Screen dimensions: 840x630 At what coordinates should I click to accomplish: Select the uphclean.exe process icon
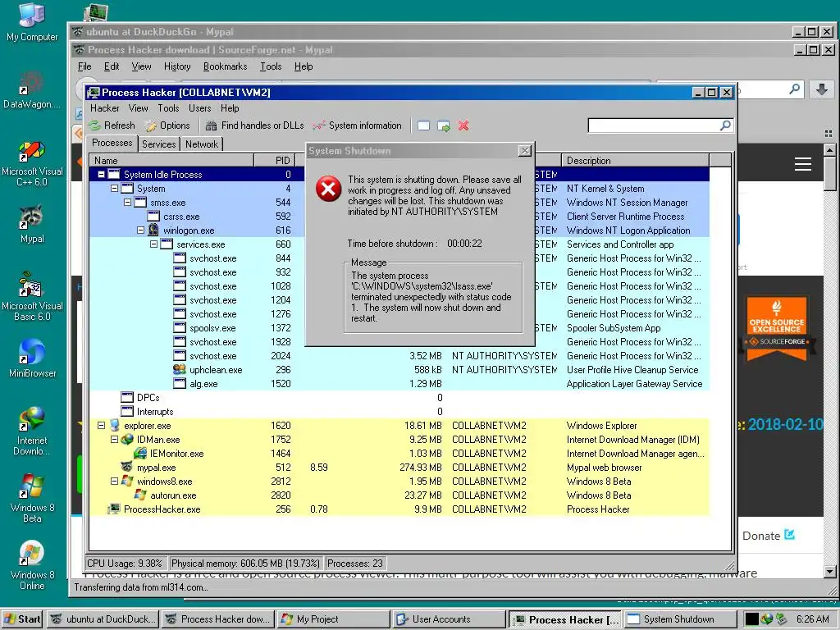(x=180, y=370)
